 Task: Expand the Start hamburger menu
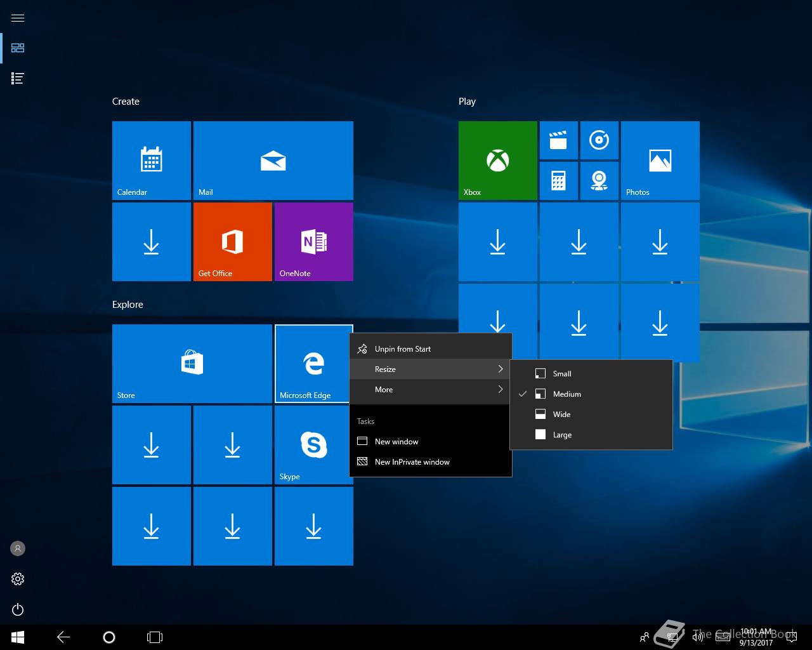18,18
